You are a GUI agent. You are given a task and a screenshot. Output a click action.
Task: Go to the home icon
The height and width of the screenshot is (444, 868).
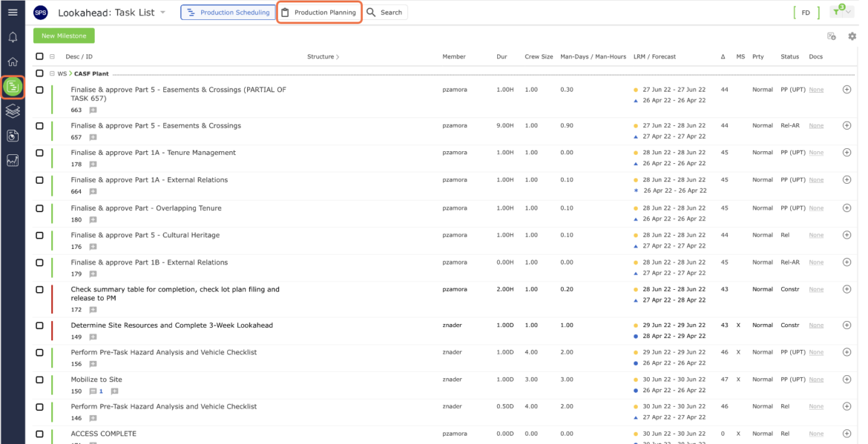click(13, 62)
